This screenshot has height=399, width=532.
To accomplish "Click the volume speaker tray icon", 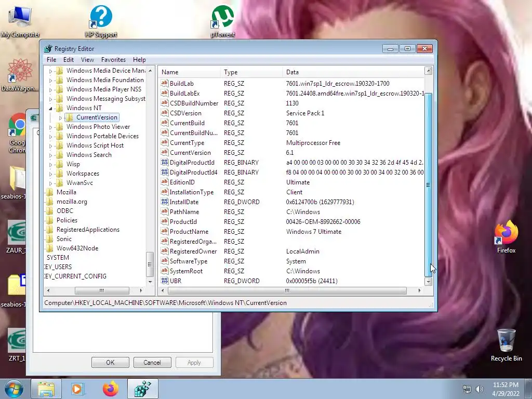I will 479,389.
